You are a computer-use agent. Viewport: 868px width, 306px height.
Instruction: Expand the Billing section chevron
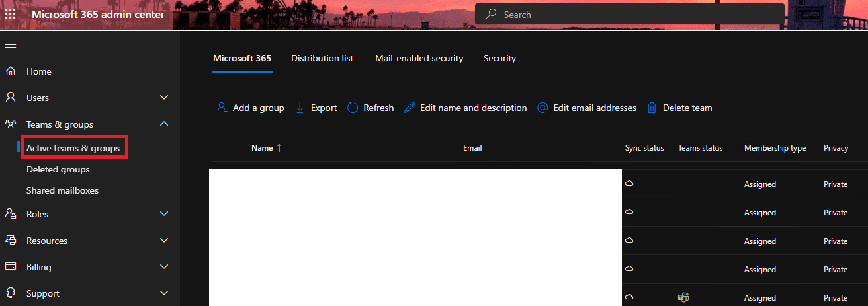pyautogui.click(x=165, y=267)
